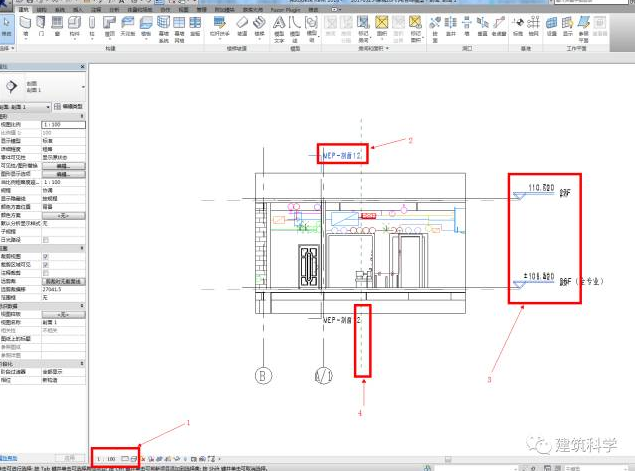The width and height of the screenshot is (635, 471).
Task: Select the Dormer opening tool
Action: tap(499, 26)
